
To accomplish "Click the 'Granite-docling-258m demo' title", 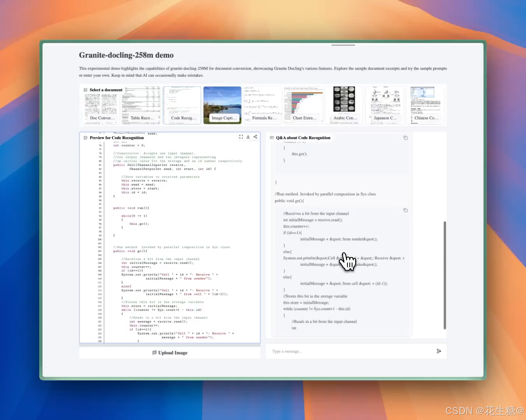I will coord(126,55).
